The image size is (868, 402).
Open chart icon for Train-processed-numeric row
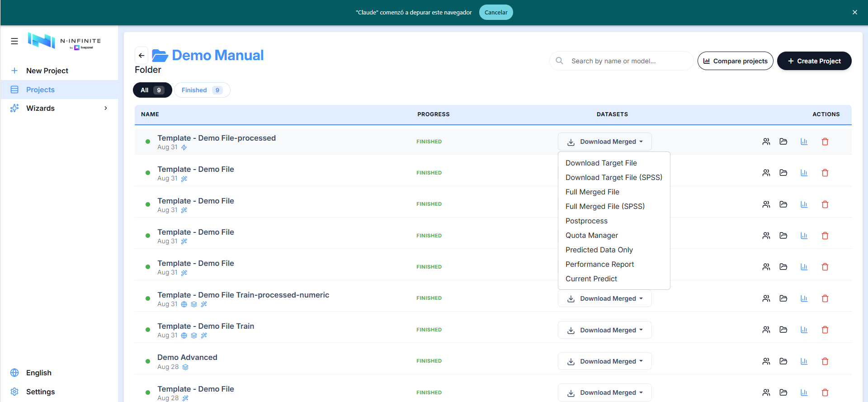click(804, 298)
